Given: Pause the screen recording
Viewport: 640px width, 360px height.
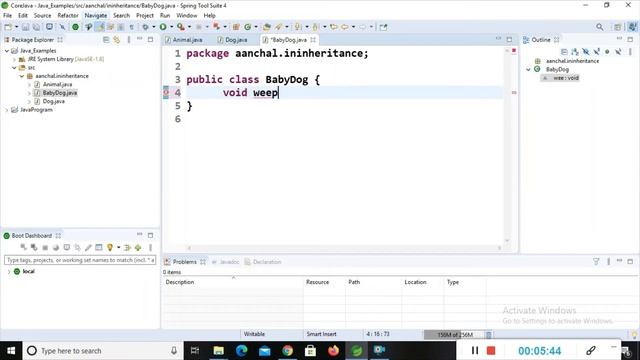Looking at the screenshot, I should pyautogui.click(x=475, y=351).
